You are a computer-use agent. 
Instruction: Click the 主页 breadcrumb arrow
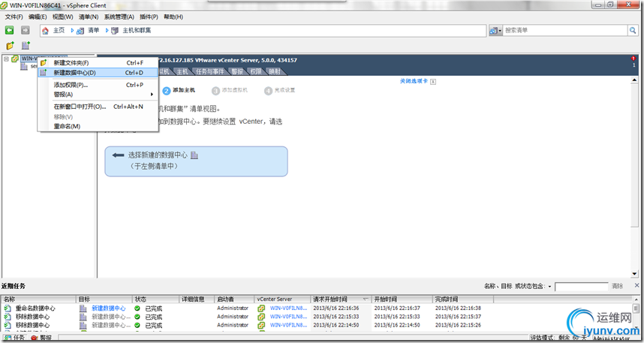tap(72, 31)
